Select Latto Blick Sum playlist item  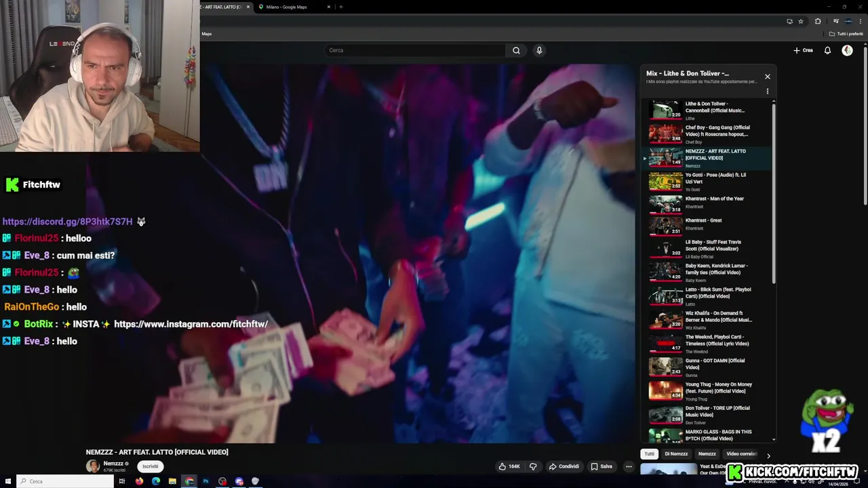pyautogui.click(x=708, y=296)
